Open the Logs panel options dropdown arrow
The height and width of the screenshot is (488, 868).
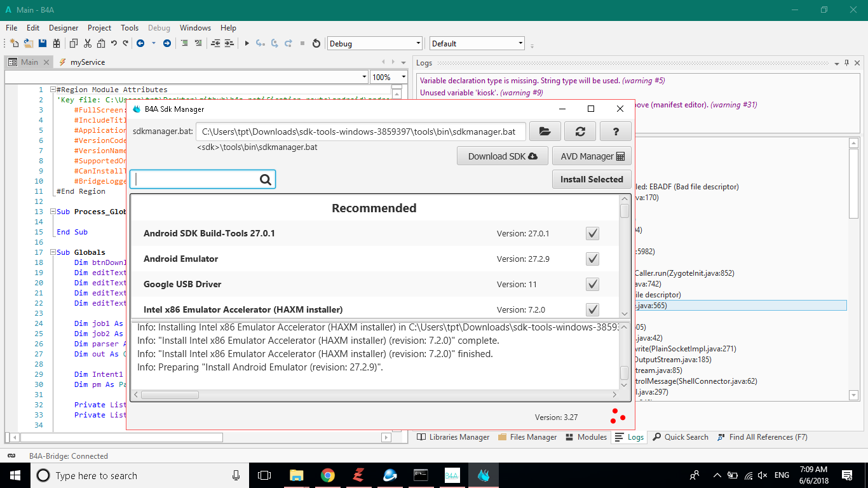tap(837, 63)
